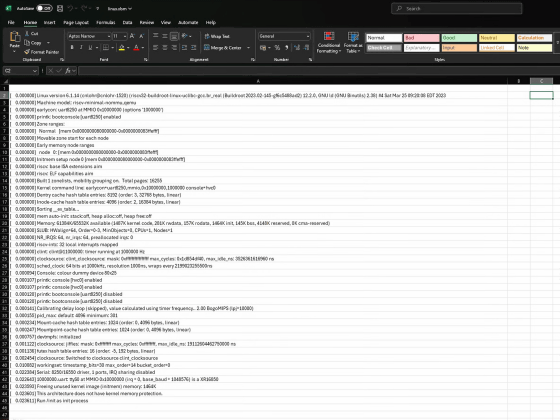Switch to the Review tab
The width and height of the screenshot is (560, 420).
coord(146,22)
